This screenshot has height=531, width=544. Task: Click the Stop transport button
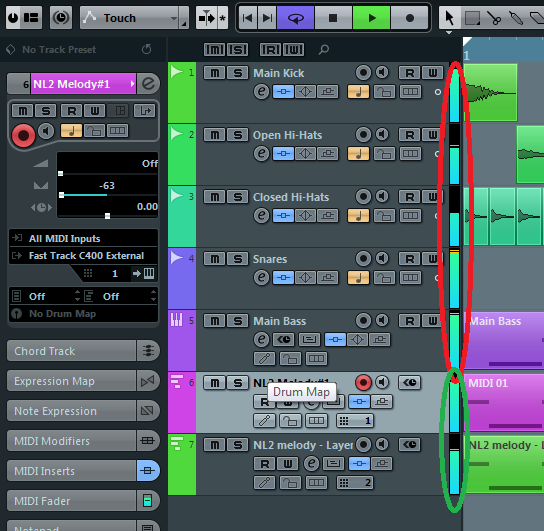click(x=333, y=18)
